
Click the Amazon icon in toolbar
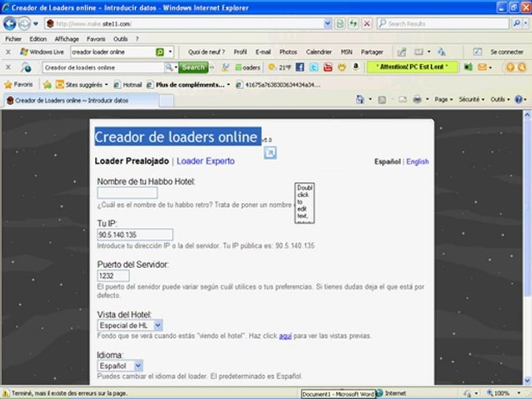[356, 67]
